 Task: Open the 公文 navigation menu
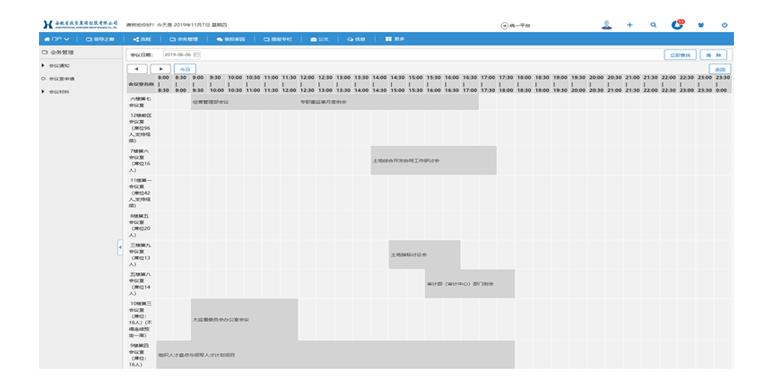click(319, 39)
